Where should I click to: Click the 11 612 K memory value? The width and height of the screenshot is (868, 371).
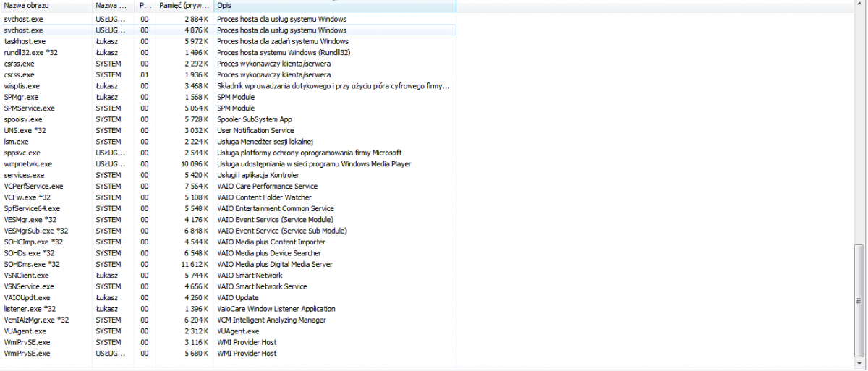(x=195, y=264)
